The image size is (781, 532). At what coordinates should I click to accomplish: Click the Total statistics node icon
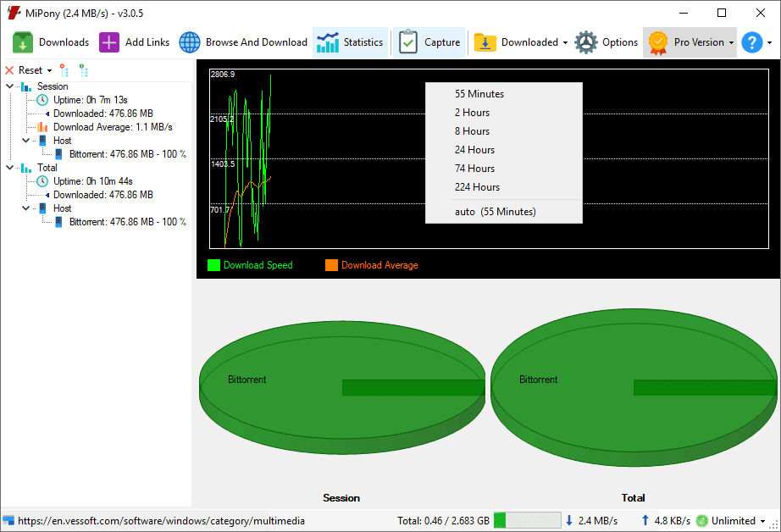26,168
